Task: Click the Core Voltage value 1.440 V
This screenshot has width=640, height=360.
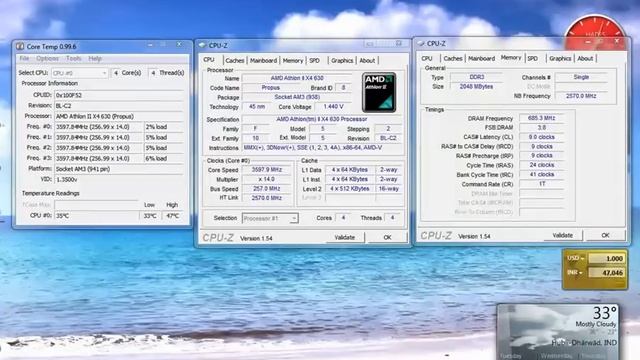Action: pos(333,107)
